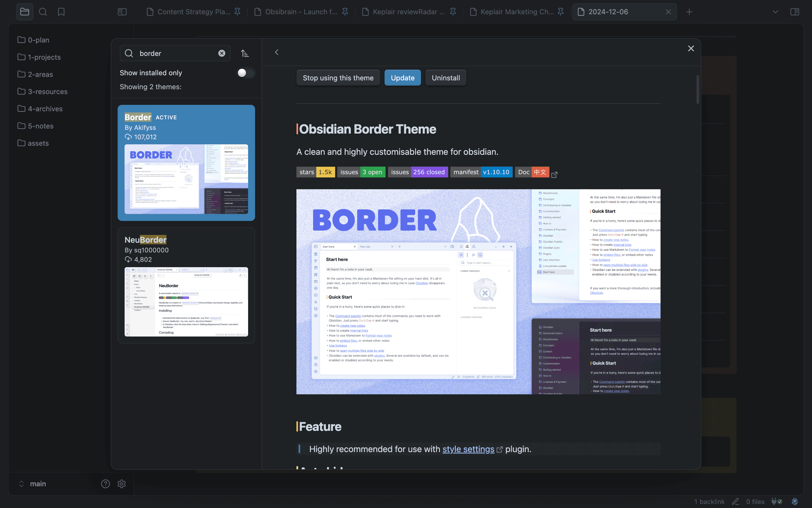Switch to Keplair Marketing Ch... tab
This screenshot has height=508, width=812.
click(517, 12)
